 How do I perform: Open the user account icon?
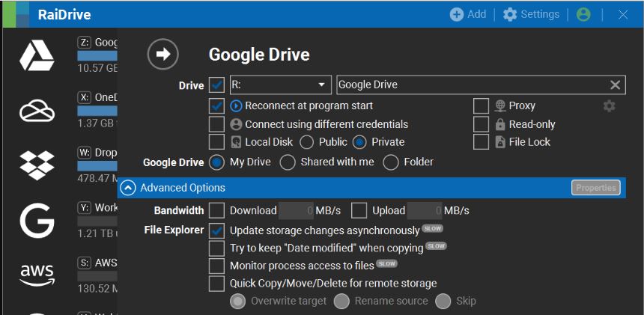point(583,15)
